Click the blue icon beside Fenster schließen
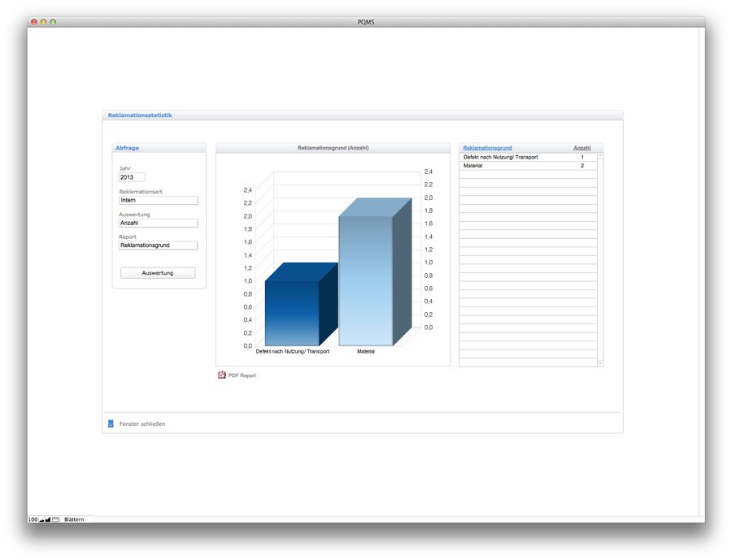The height and width of the screenshot is (560, 732). (111, 423)
